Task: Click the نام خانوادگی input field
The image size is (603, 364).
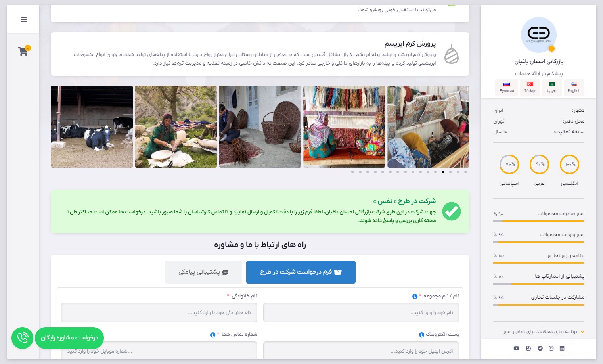Action: pyautogui.click(x=159, y=312)
